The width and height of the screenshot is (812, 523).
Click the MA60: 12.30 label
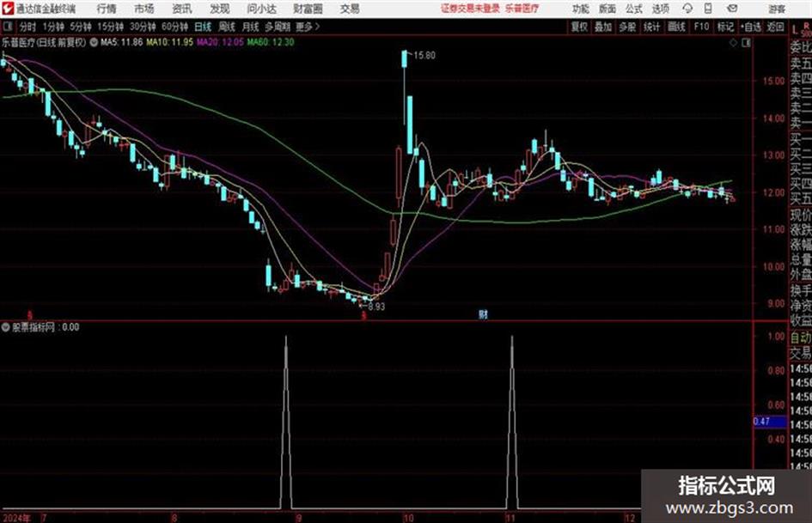(271, 42)
